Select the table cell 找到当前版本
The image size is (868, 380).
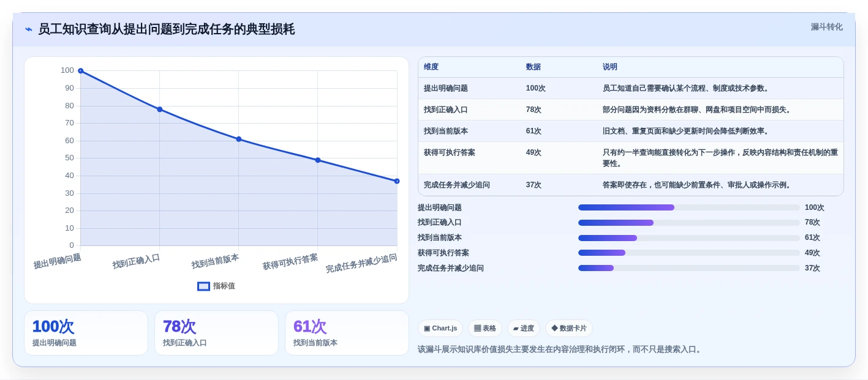(445, 131)
